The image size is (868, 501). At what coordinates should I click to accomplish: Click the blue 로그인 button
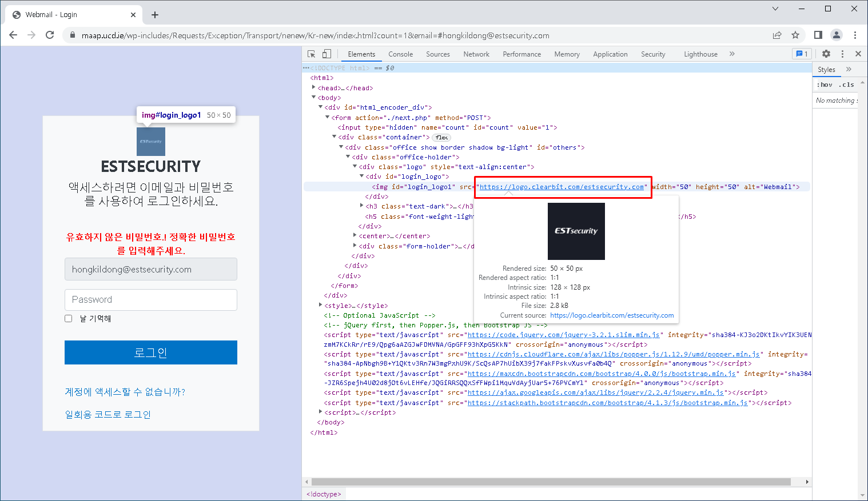[x=151, y=352]
